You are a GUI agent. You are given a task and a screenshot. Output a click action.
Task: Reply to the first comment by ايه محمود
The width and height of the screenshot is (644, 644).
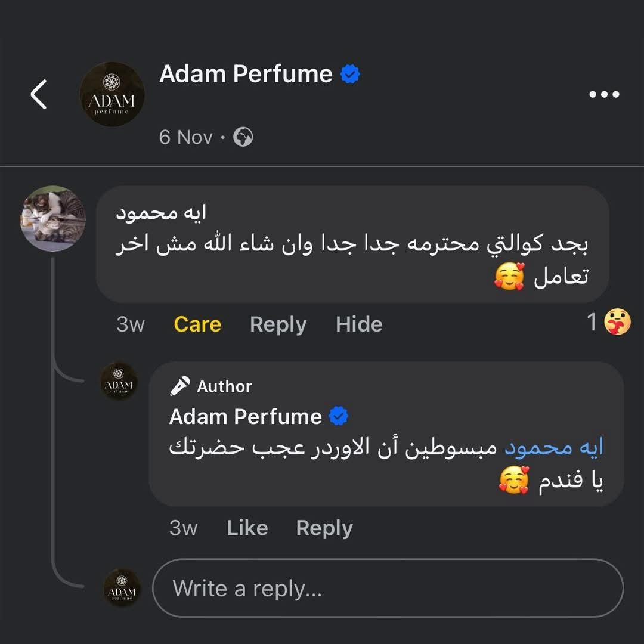click(x=278, y=324)
